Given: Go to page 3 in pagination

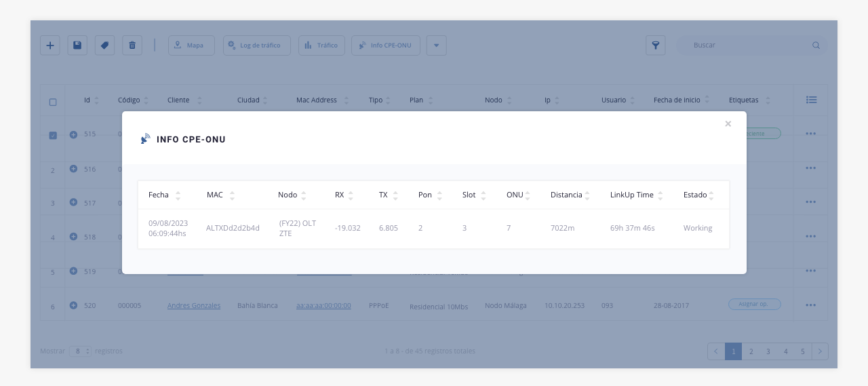Looking at the screenshot, I should click(768, 351).
